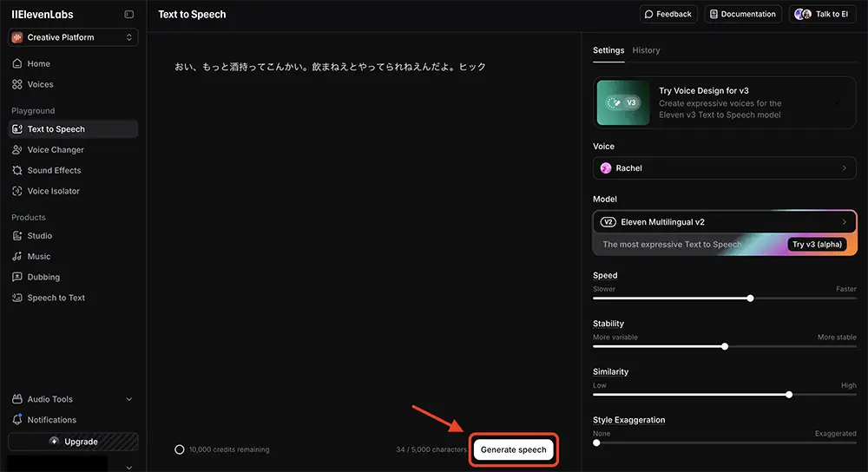Viewport: 868px width, 472px height.
Task: Click the Voice Isolator icon
Action: click(17, 191)
